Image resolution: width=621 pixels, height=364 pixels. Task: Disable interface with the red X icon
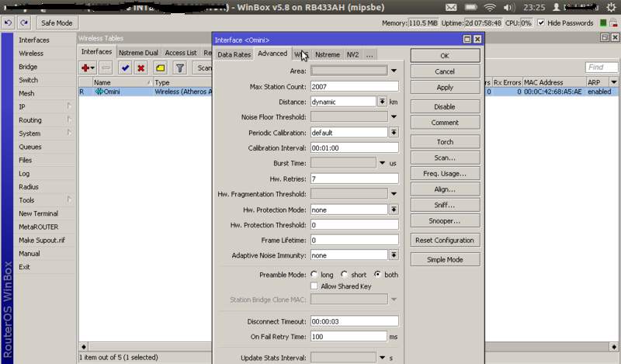(x=141, y=68)
